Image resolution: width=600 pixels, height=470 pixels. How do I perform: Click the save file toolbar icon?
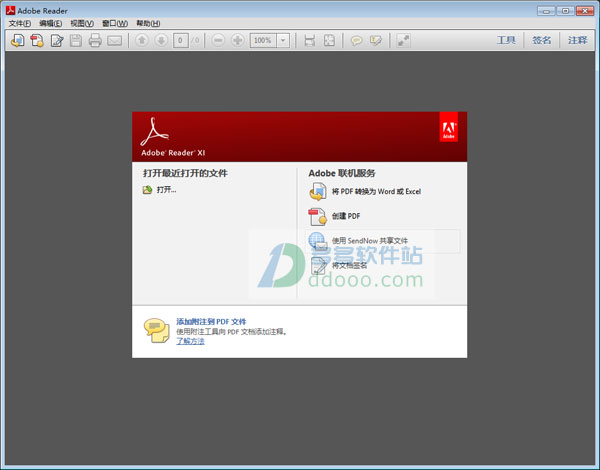(76, 40)
